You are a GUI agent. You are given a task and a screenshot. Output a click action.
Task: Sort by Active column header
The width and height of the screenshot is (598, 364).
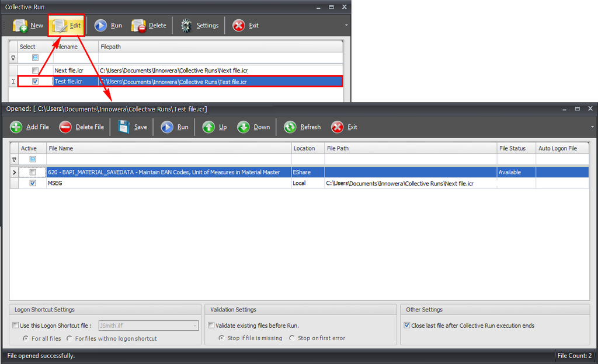tap(33, 148)
